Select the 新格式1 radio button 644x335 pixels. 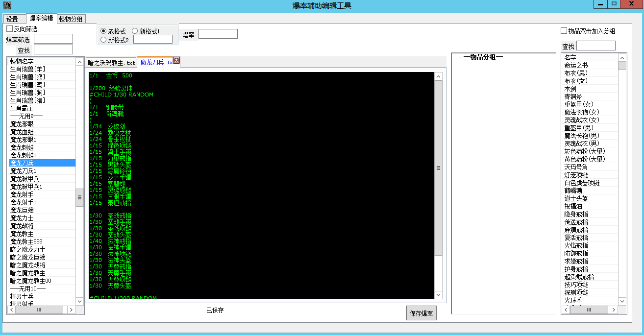tap(135, 31)
